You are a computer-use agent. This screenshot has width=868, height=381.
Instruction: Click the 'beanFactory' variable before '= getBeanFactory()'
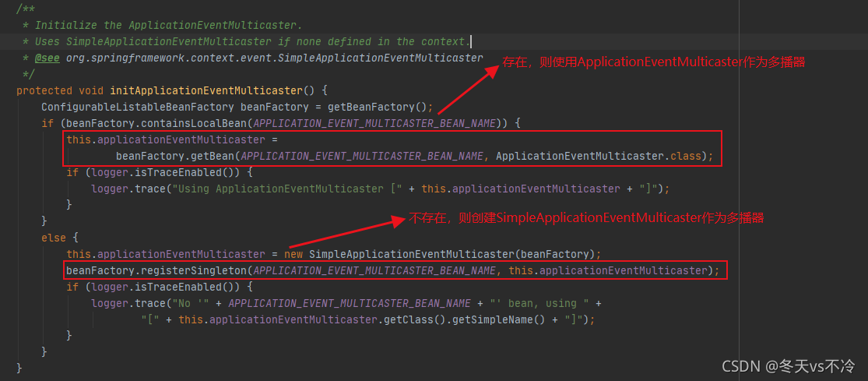point(274,107)
